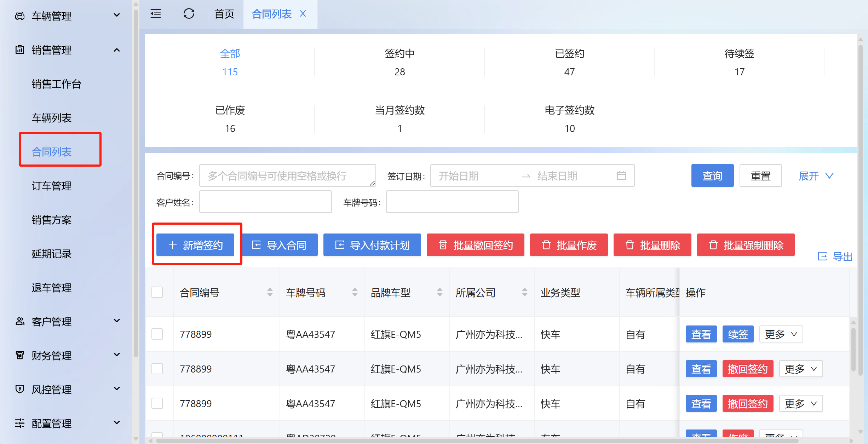868x444 pixels.
Task: Click the 查询 search button
Action: (x=712, y=175)
